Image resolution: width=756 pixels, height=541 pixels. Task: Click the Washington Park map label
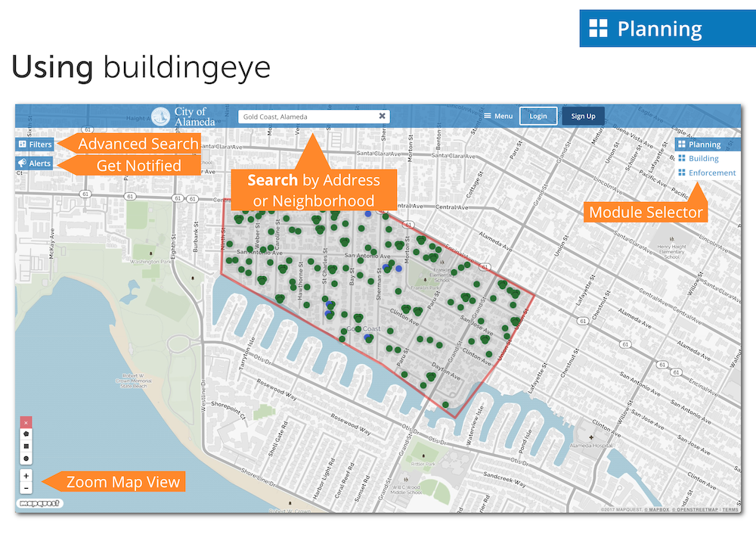(x=150, y=262)
